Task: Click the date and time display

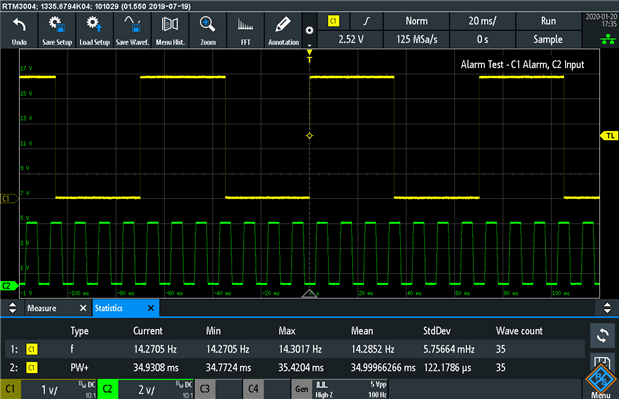Action: pyautogui.click(x=600, y=20)
